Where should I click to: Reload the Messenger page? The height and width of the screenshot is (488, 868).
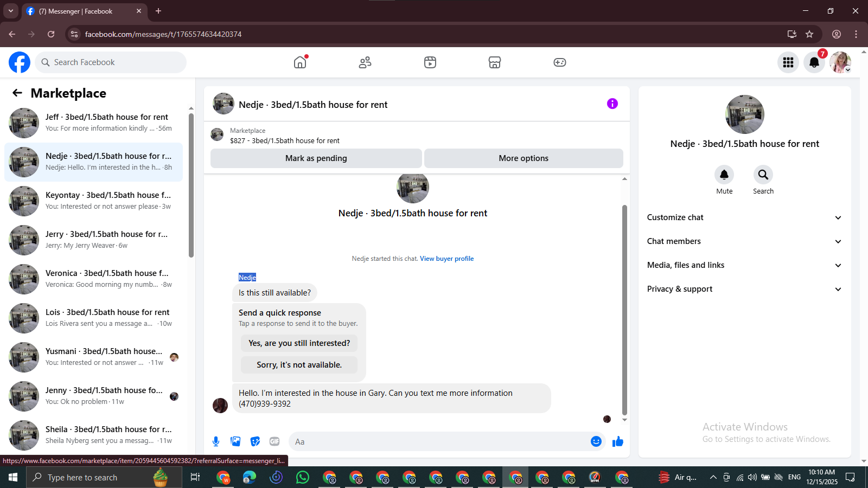[51, 34]
